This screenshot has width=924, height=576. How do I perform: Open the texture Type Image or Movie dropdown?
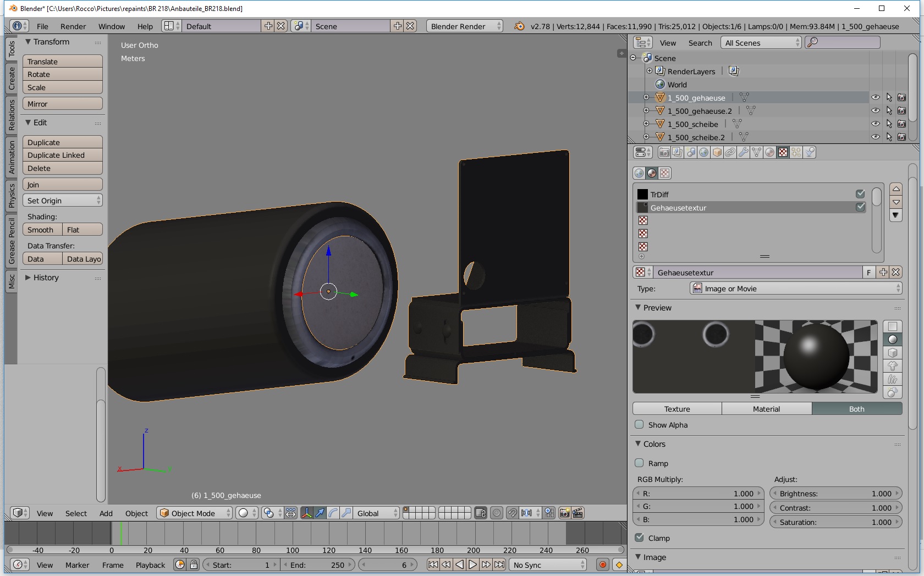[796, 289]
